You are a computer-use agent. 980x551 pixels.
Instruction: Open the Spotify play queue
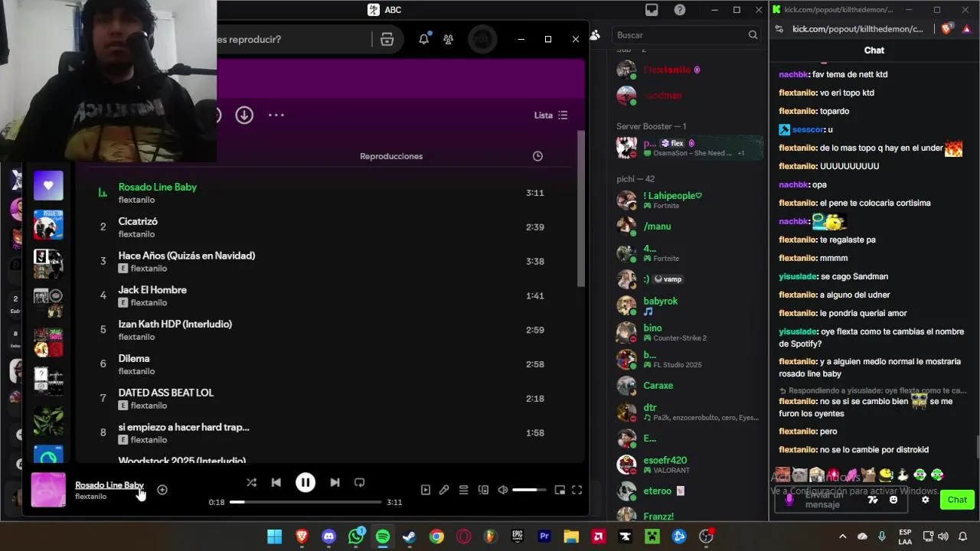(463, 490)
